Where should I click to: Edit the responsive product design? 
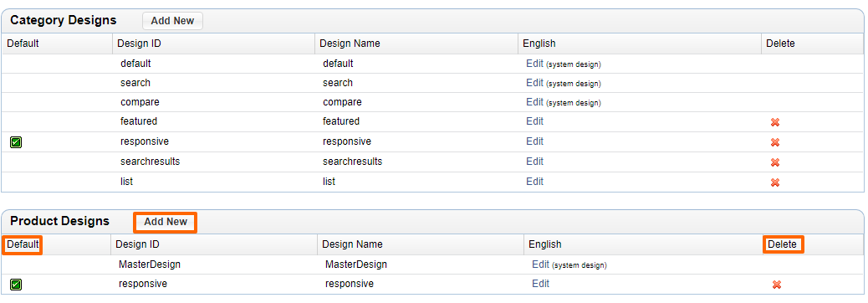point(541,284)
